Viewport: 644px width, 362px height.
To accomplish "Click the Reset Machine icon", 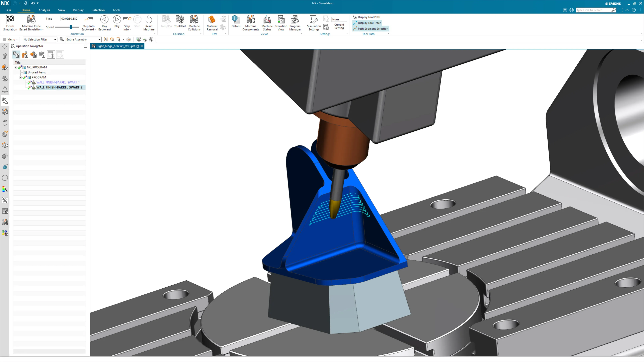I will point(149,19).
